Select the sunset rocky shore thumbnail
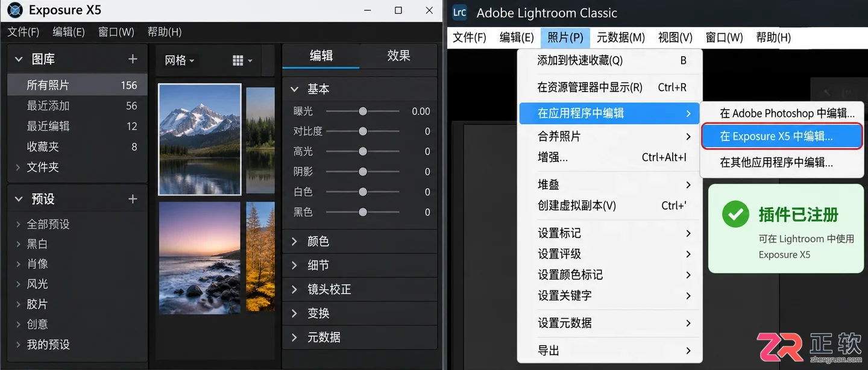 pyautogui.click(x=200, y=258)
